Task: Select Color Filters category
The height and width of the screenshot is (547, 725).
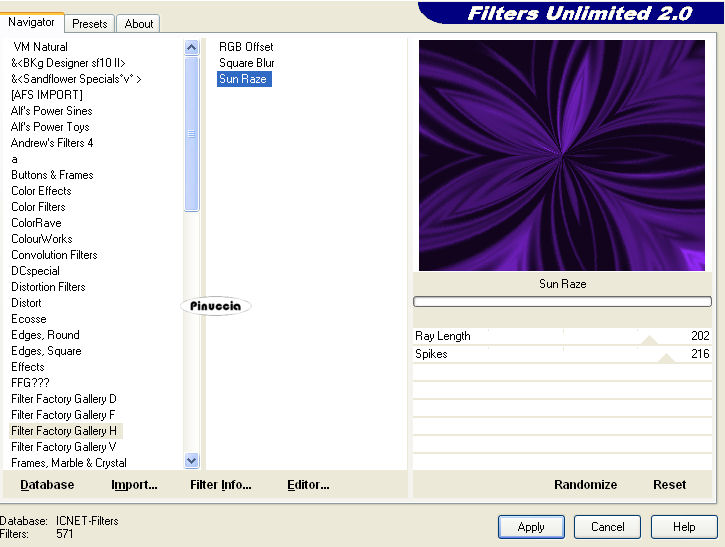Action: coord(38,207)
